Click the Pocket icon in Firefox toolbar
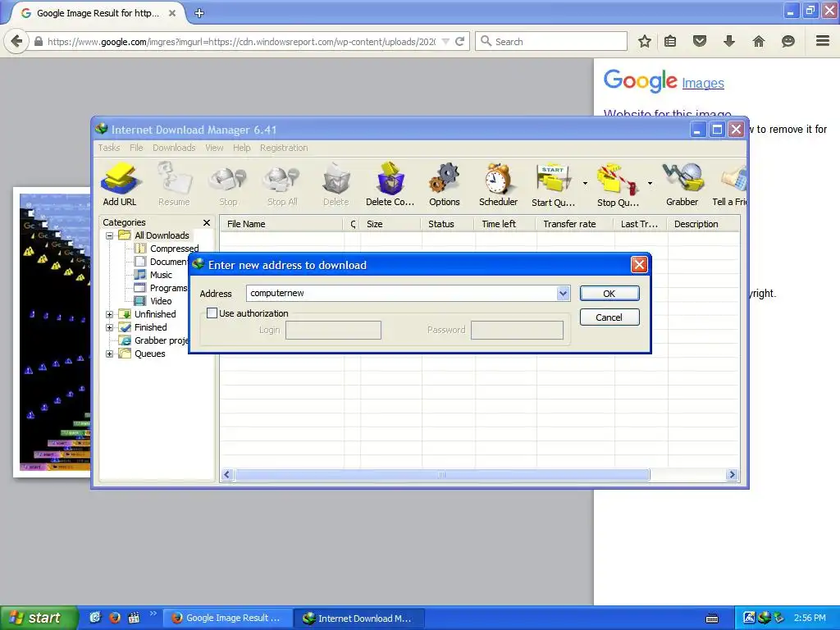Image resolution: width=840 pixels, height=630 pixels. [x=700, y=41]
